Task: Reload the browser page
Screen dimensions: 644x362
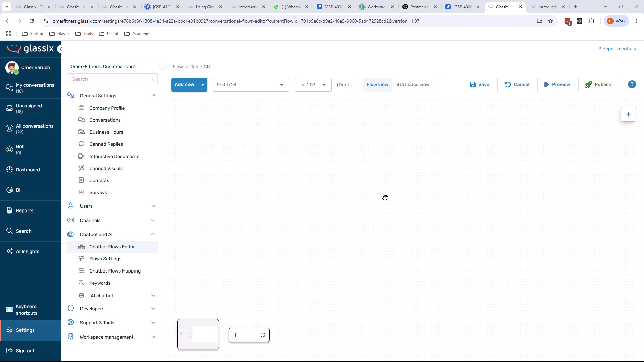Action: [32, 21]
